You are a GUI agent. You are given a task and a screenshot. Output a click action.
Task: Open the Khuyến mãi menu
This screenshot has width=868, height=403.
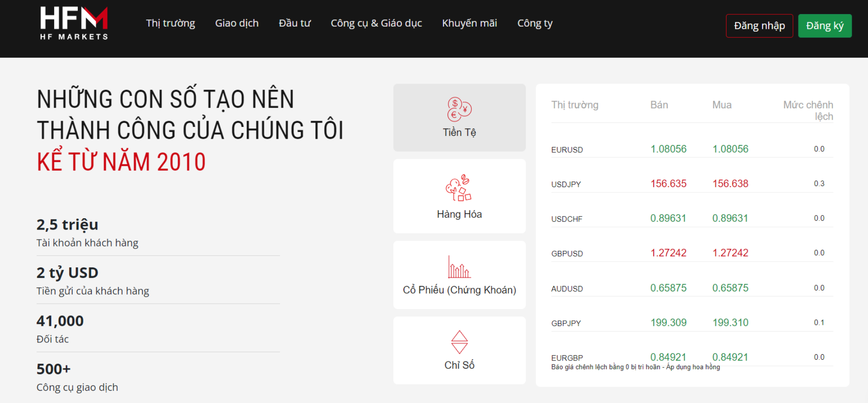(469, 23)
